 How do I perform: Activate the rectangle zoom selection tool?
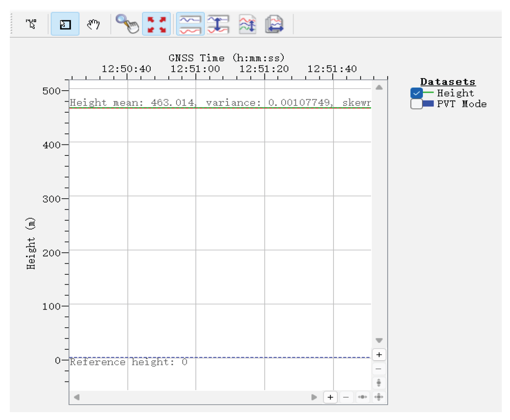point(65,24)
